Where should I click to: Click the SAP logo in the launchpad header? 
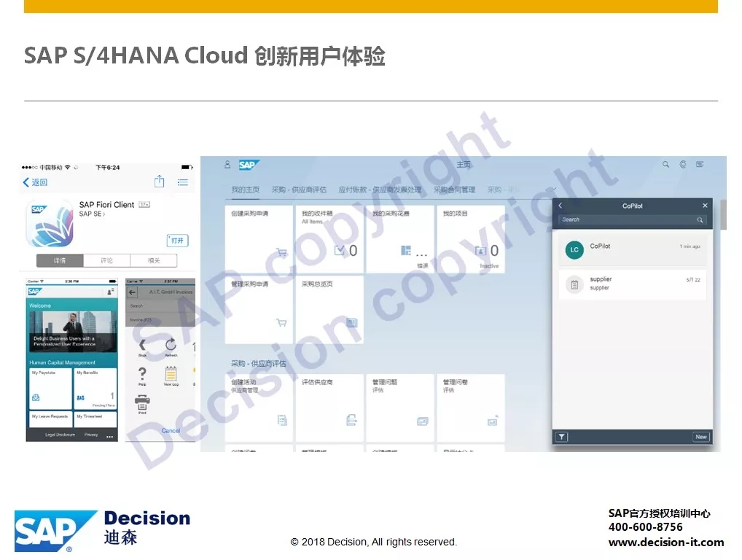[x=249, y=165]
